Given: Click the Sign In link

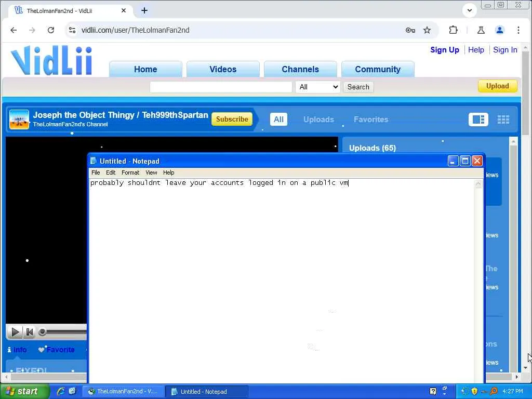Looking at the screenshot, I should tap(505, 50).
